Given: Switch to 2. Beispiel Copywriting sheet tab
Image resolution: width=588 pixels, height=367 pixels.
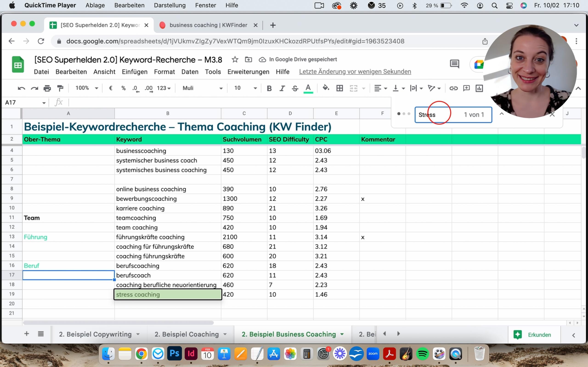Looking at the screenshot, I should coord(95,334).
